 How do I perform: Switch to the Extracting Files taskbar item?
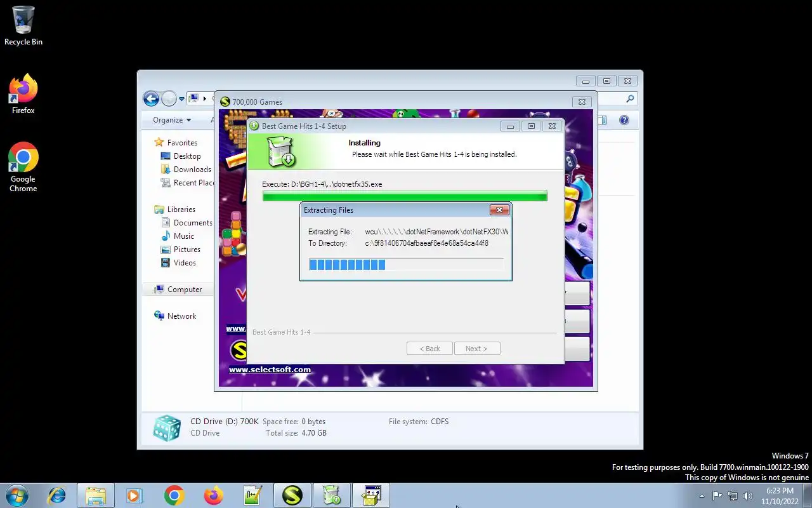tap(371, 495)
